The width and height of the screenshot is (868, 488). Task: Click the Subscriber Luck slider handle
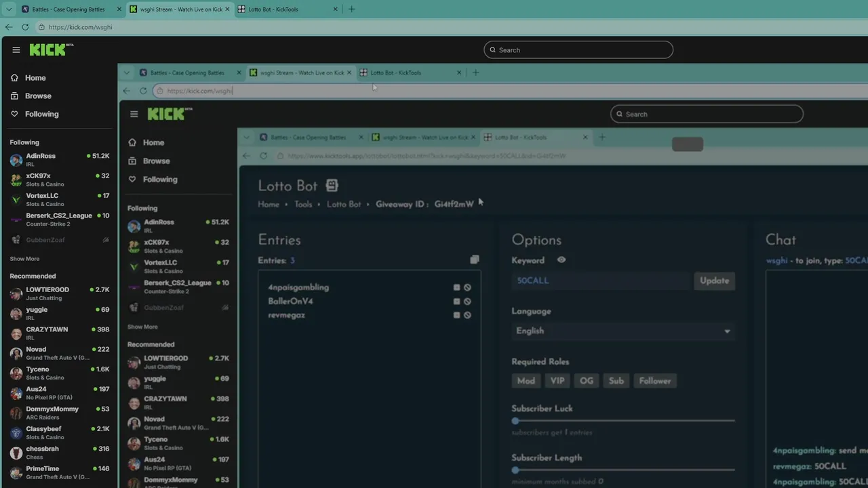515,421
